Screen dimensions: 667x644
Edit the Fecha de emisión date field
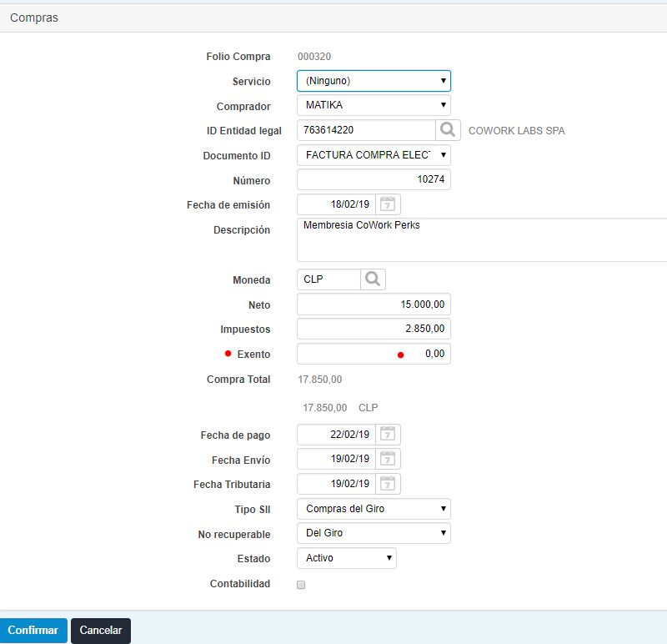pyautogui.click(x=336, y=204)
